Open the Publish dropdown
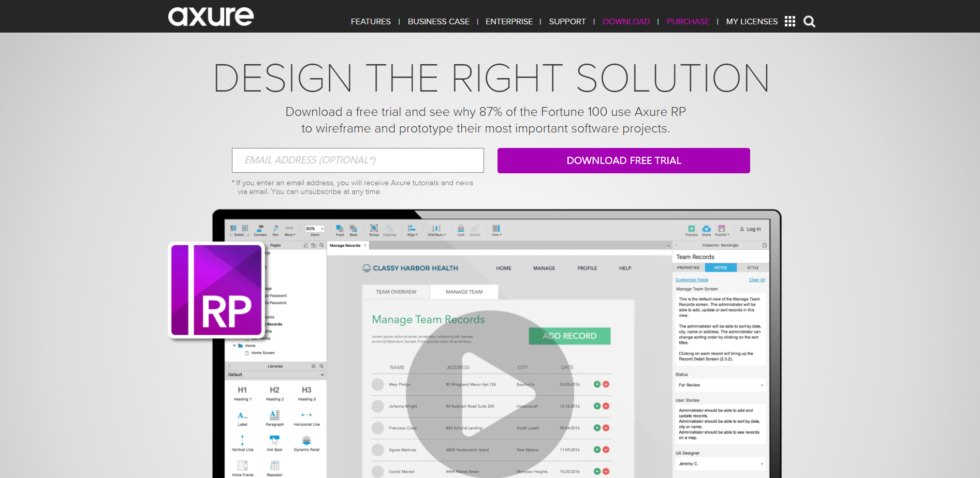This screenshot has width=980, height=478. click(x=722, y=231)
